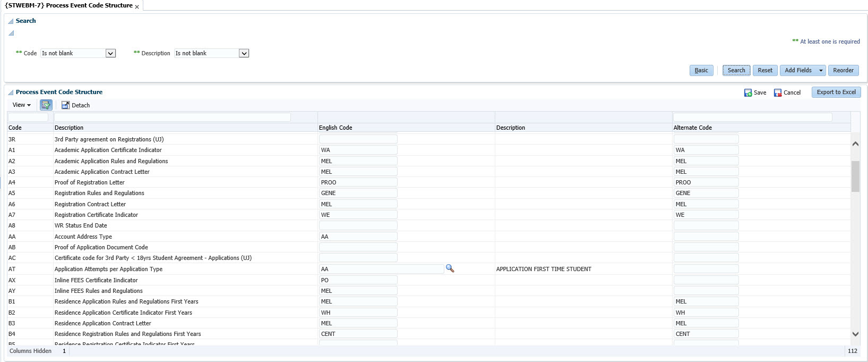Sort by the Code column header
The width and height of the screenshot is (868, 362).
coord(15,128)
